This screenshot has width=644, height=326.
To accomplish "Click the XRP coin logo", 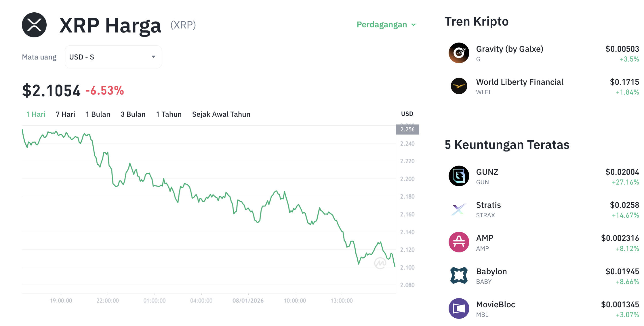I will point(34,25).
